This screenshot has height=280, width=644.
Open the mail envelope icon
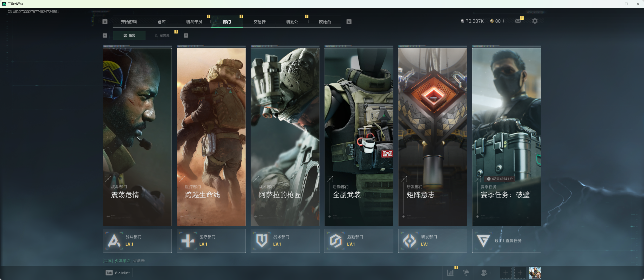518,21
